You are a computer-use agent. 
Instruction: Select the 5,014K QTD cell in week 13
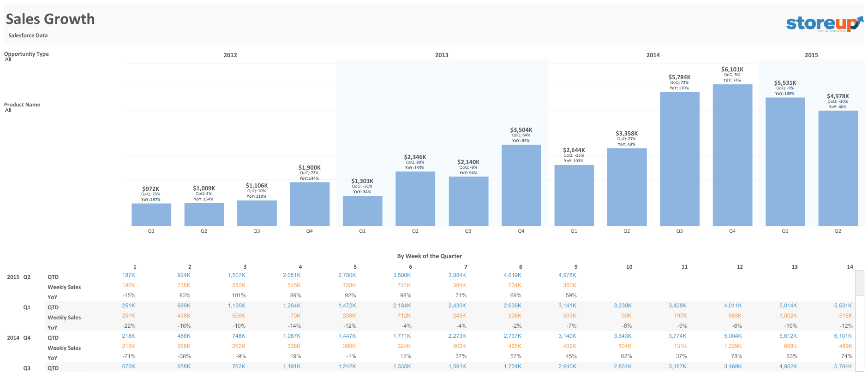pos(788,306)
